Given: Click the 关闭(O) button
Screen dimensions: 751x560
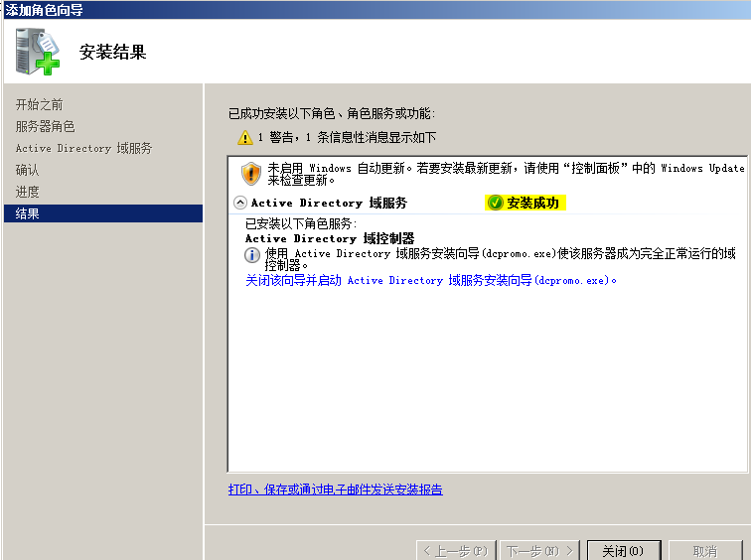Looking at the screenshot, I should point(624,551).
